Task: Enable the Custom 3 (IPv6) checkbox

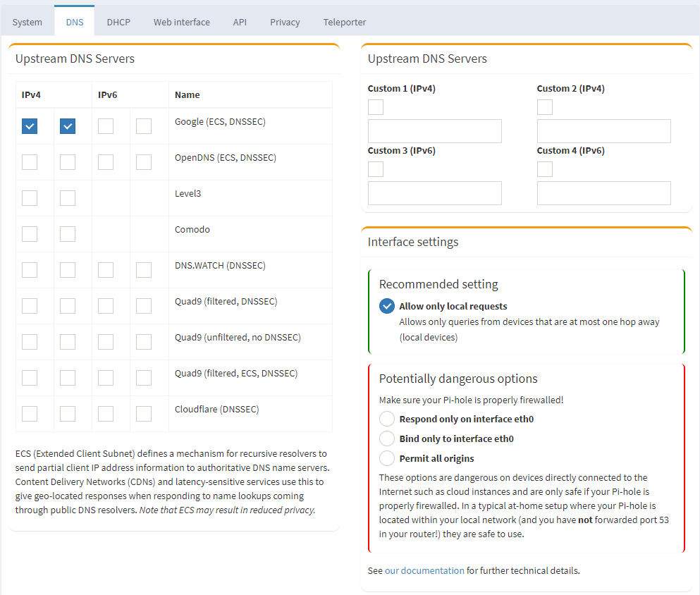Action: [x=376, y=169]
